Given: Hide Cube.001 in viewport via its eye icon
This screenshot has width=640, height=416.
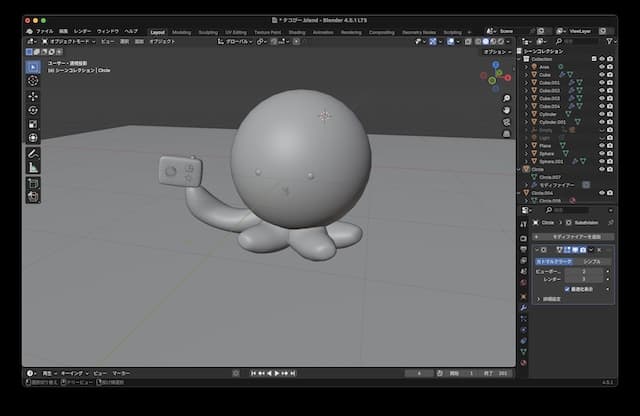Looking at the screenshot, I should click(602, 82).
